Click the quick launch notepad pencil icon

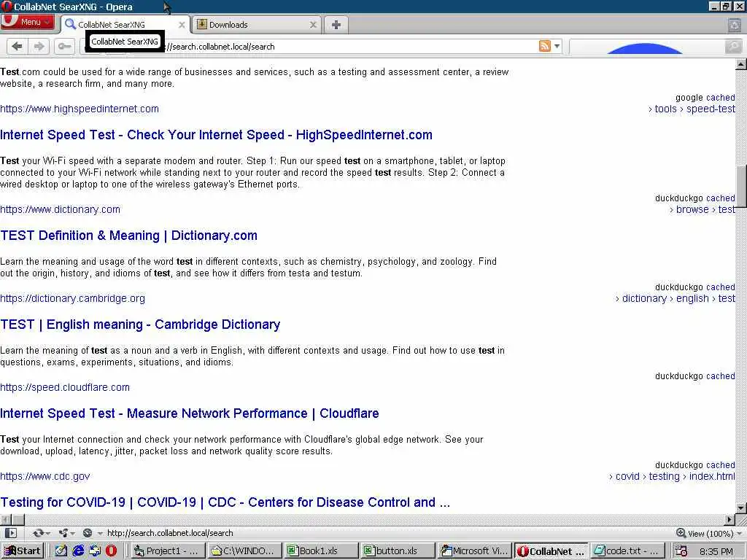click(x=61, y=551)
